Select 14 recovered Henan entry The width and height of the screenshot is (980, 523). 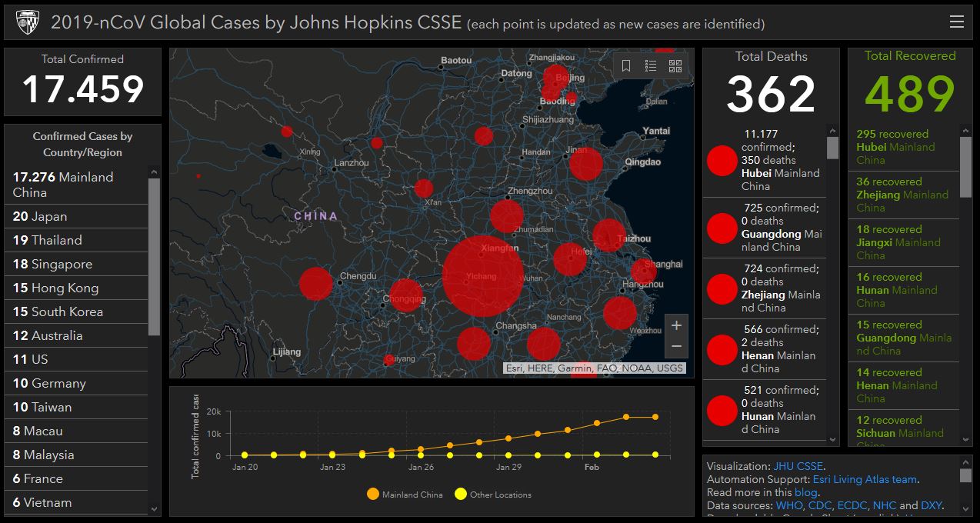point(905,385)
